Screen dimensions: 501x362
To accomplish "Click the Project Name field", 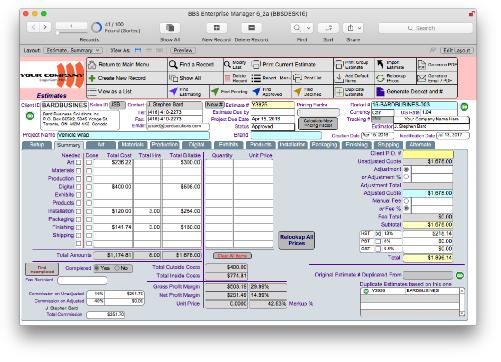I will 133,135.
